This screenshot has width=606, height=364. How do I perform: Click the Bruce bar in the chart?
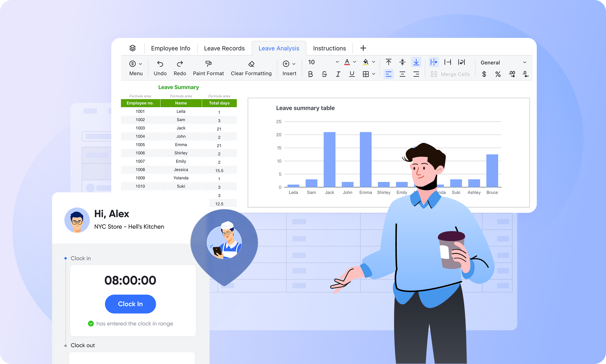492,171
